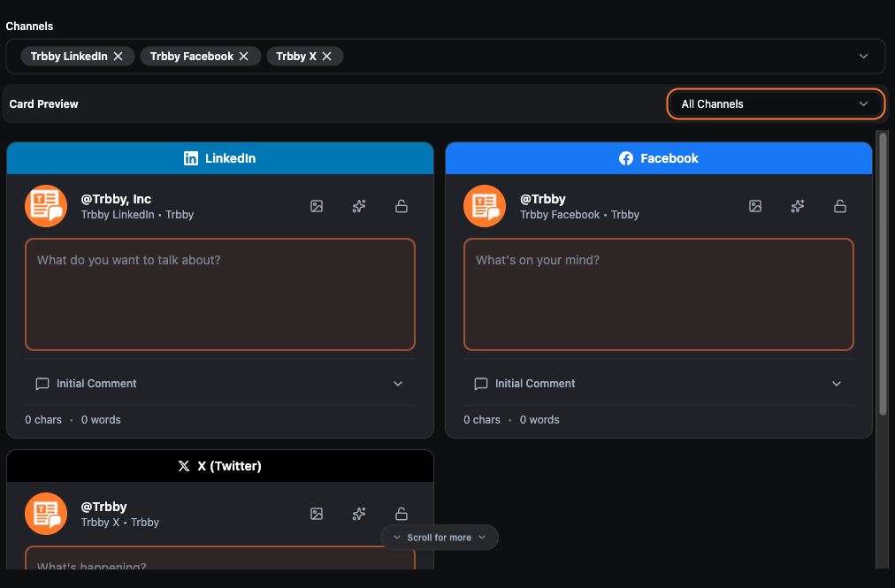895x588 pixels.
Task: Click the Trbby LinkedIn chip label
Action: point(69,56)
